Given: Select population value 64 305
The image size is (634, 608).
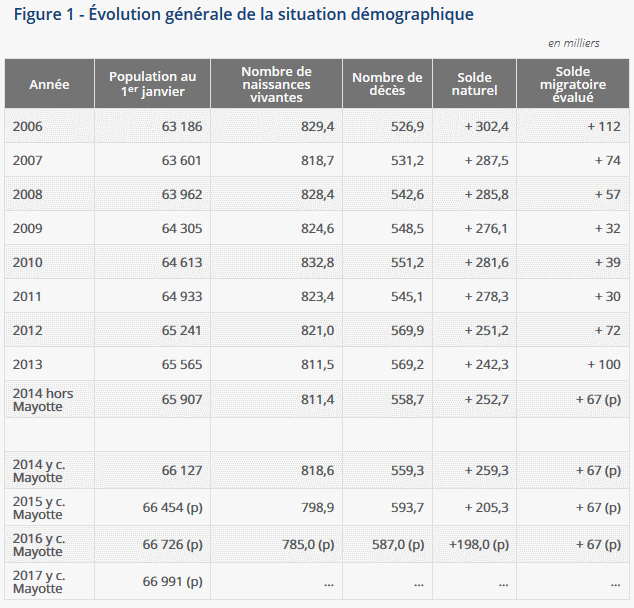Looking at the screenshot, I should 182,228.
